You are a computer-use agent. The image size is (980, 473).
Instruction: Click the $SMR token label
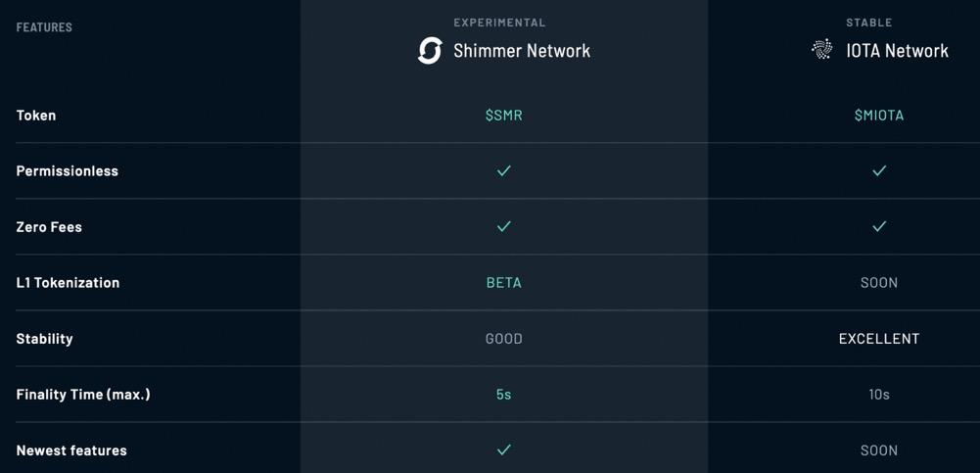(x=503, y=116)
